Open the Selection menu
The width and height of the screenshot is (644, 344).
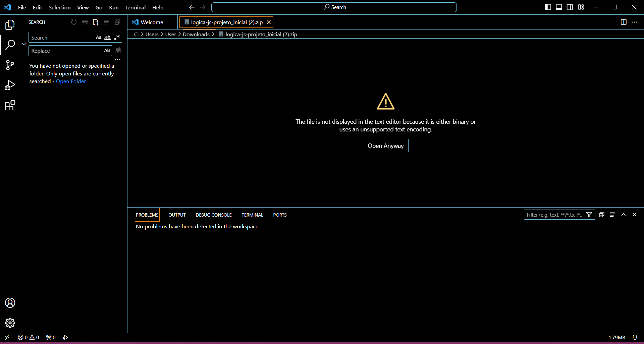(59, 7)
